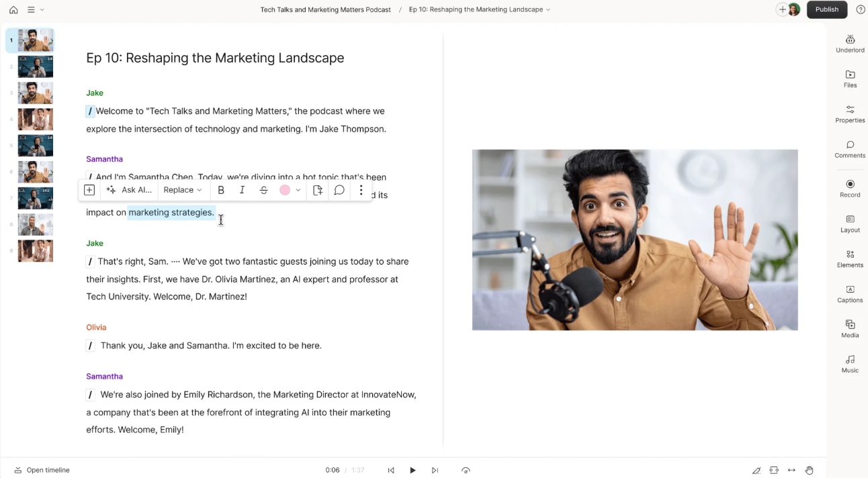Click the Record icon in sidebar
The width and height of the screenshot is (868, 478).
coord(850,188)
